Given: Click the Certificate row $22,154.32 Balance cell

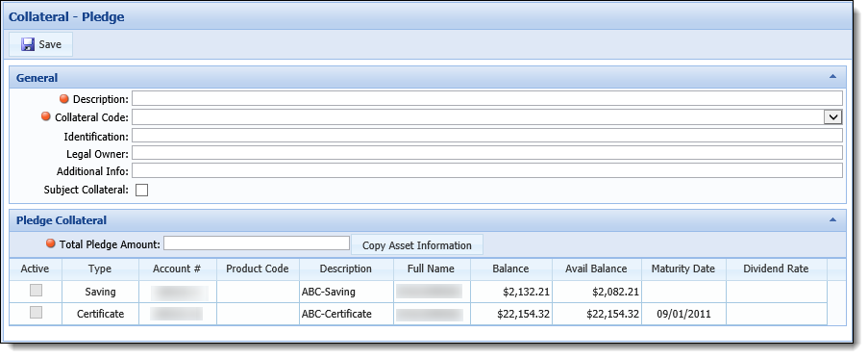Looking at the screenshot, I should click(511, 314).
